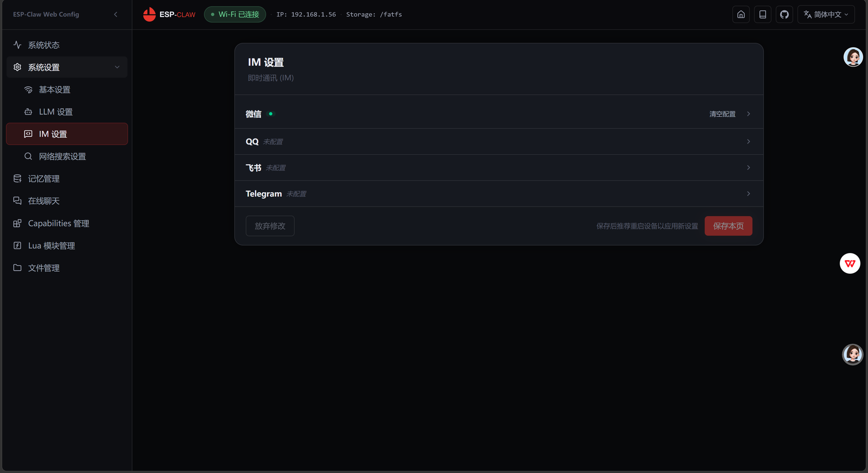Click the lower floating avatar on right edge
The height and width of the screenshot is (473, 868).
pyautogui.click(x=853, y=354)
